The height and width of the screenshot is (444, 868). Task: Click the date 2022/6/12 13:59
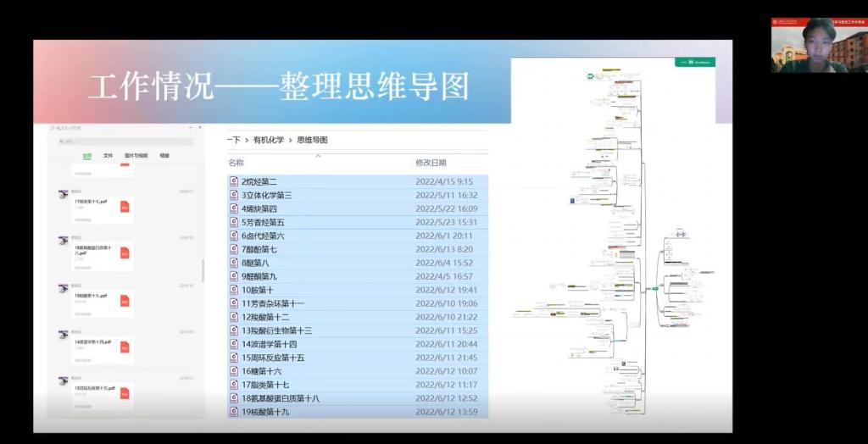pos(446,412)
